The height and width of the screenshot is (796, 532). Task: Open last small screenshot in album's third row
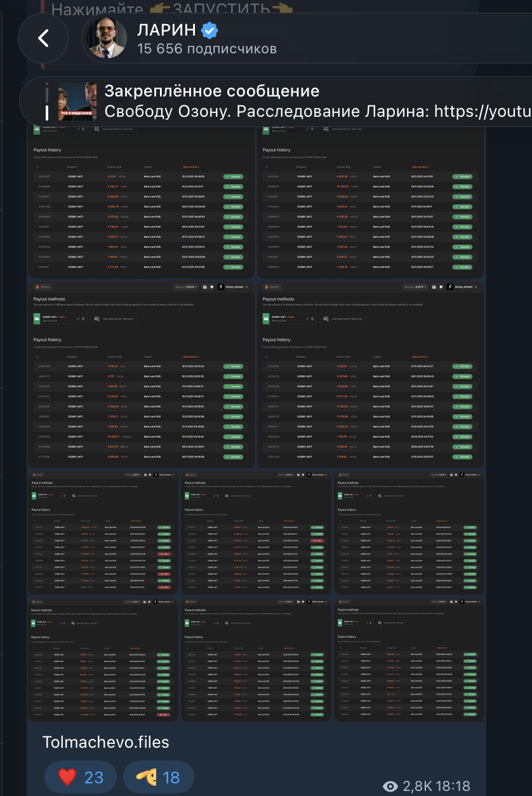409,533
